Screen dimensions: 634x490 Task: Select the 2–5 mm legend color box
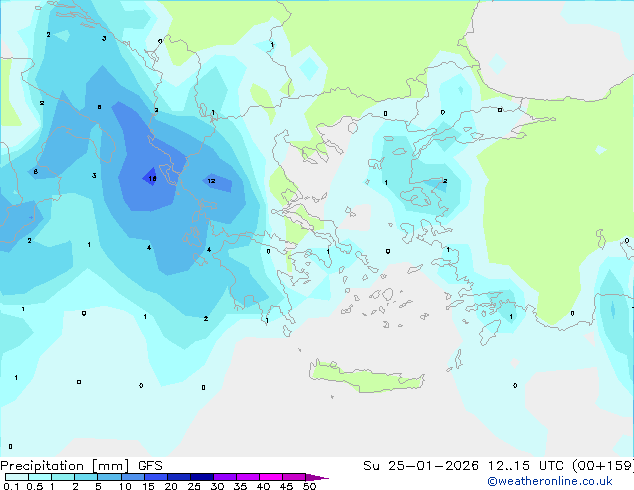tap(86, 477)
